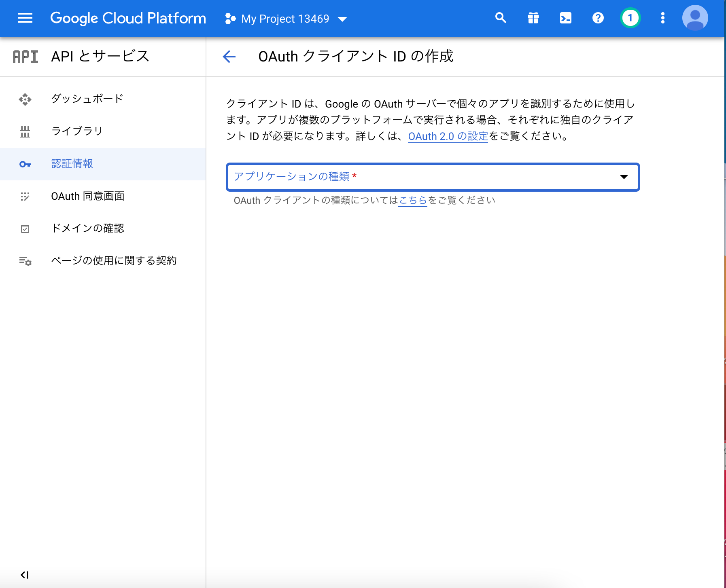View notifications showing one alert
726x588 pixels.
click(630, 18)
